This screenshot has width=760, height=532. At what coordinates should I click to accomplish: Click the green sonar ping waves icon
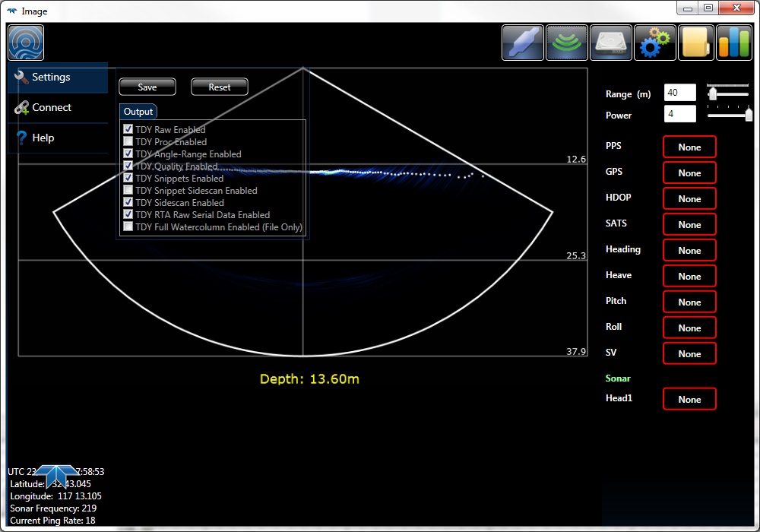coord(567,43)
